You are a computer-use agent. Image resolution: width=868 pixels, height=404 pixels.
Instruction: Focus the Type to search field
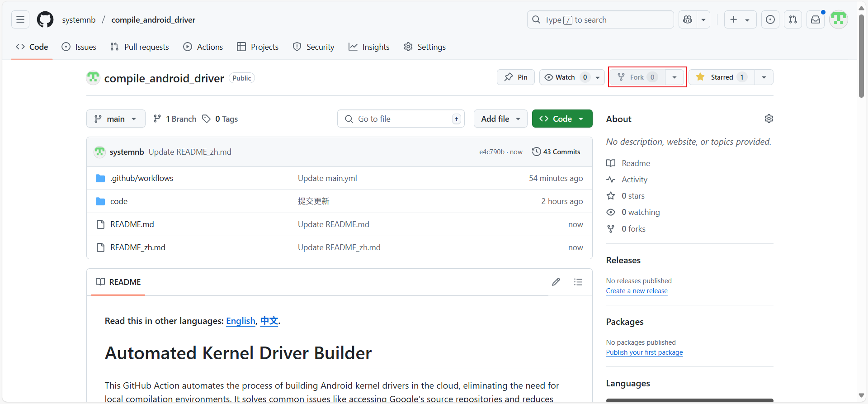(x=600, y=19)
